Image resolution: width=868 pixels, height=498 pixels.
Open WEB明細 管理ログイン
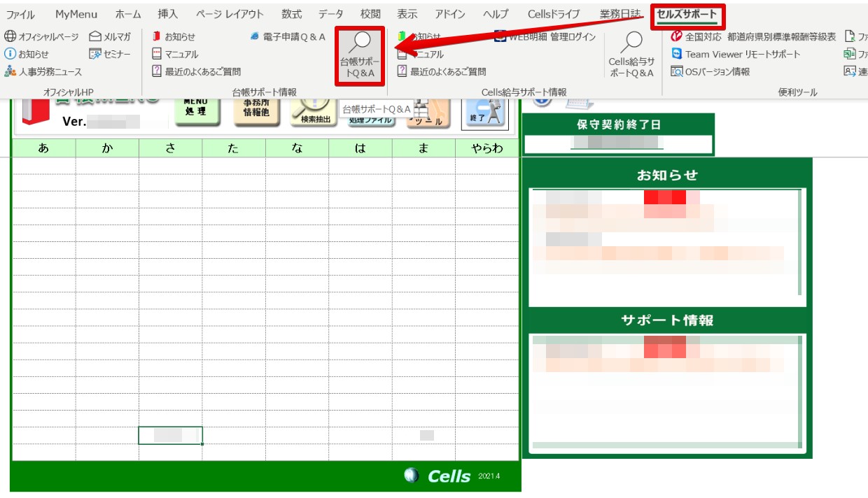[545, 36]
